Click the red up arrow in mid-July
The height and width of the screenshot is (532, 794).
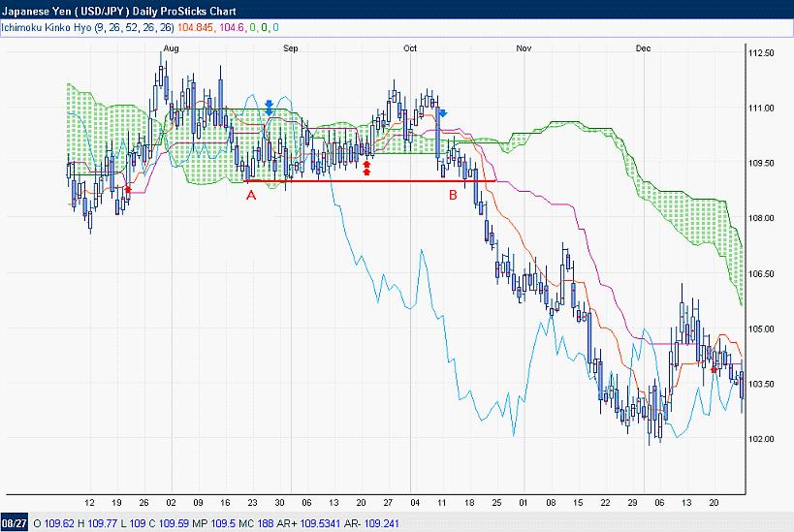127,190
